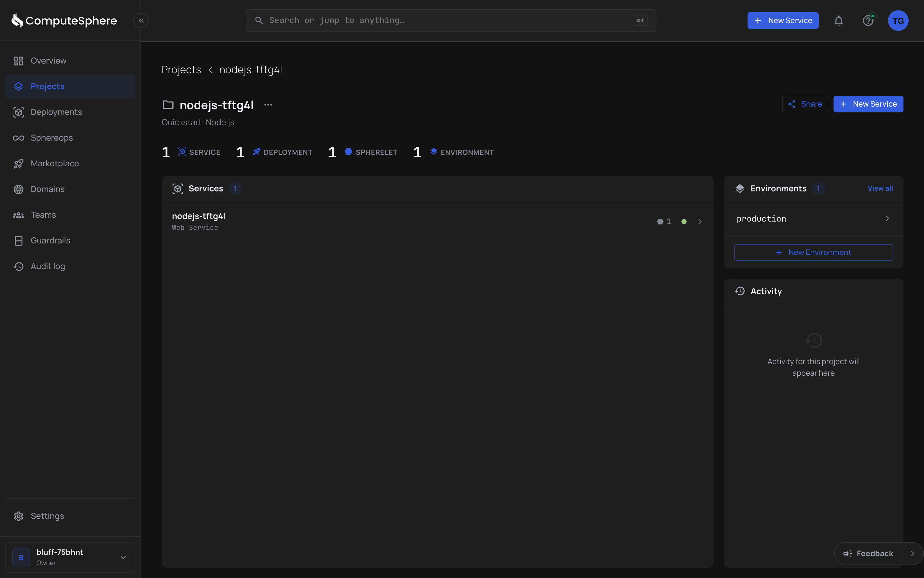The width and height of the screenshot is (924, 578).
Task: Open the notifications bell
Action: tap(838, 21)
